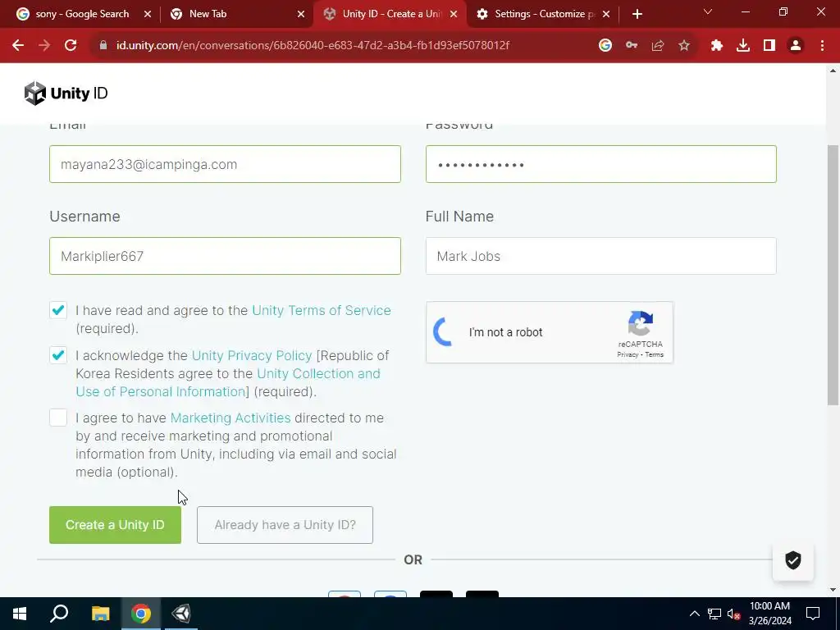Click the browser forward arrow
The height and width of the screenshot is (630, 840).
(44, 46)
